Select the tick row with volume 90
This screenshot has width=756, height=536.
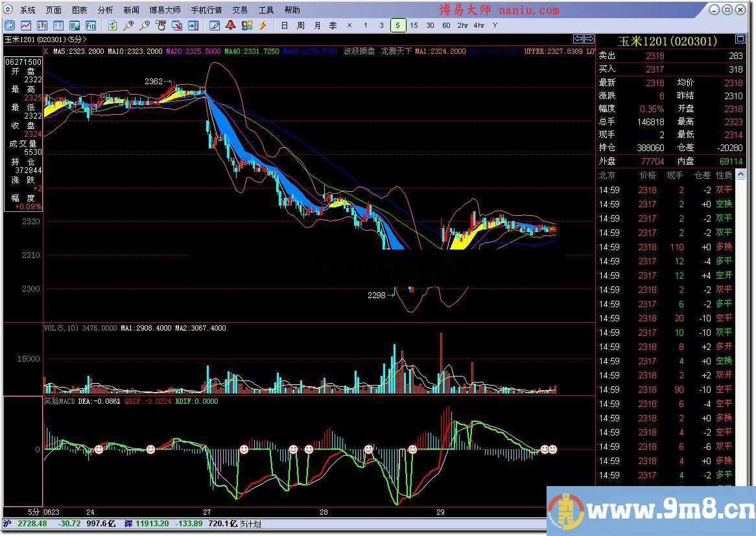click(666, 390)
